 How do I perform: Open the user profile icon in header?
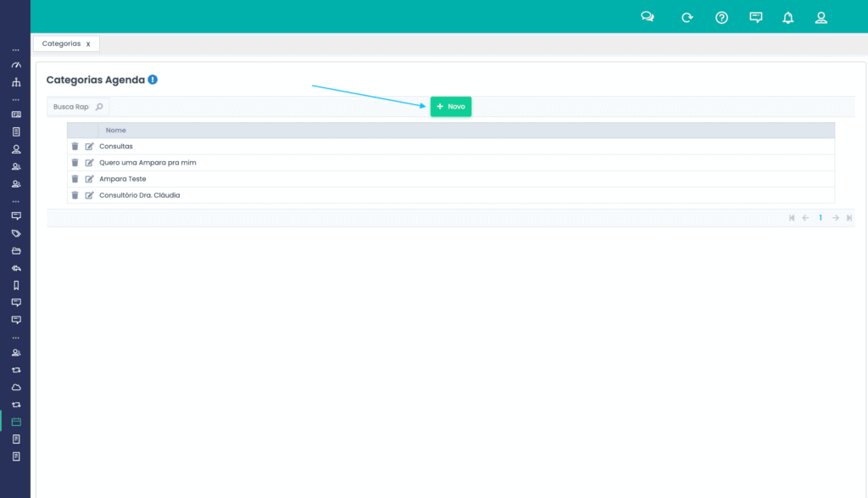821,17
